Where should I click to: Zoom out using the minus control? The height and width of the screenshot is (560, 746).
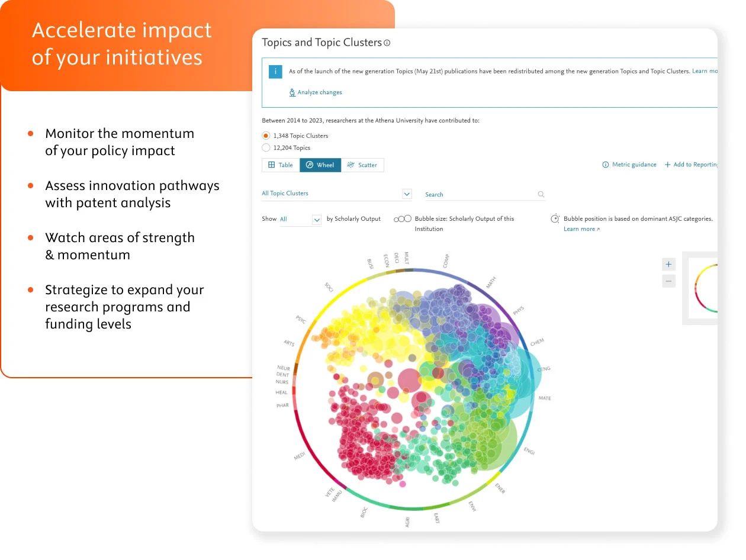[x=668, y=281]
